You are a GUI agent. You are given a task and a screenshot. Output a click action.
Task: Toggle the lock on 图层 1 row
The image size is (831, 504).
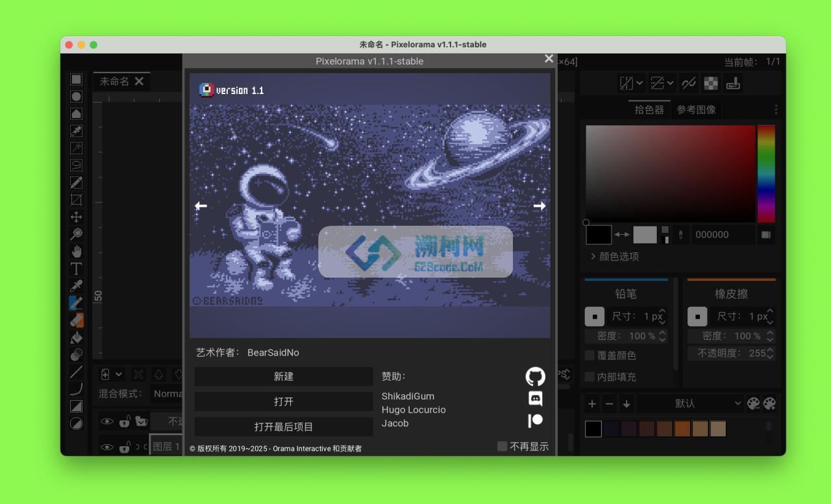coord(125,447)
